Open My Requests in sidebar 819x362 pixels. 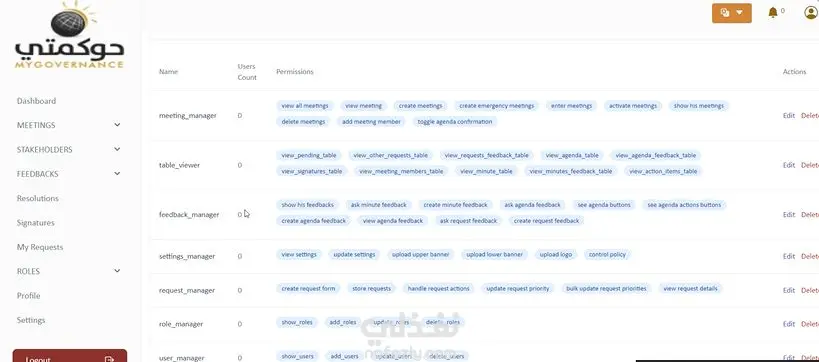coord(40,247)
